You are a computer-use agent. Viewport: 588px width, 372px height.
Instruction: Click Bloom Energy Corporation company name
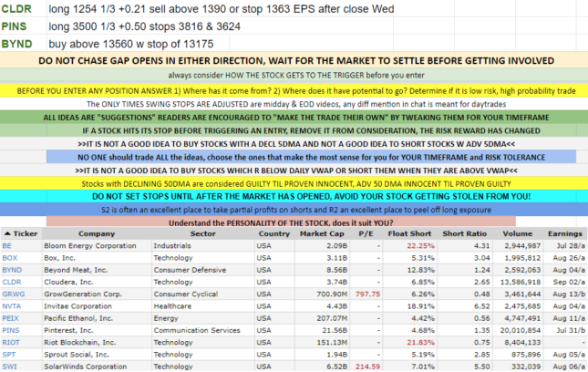point(90,246)
